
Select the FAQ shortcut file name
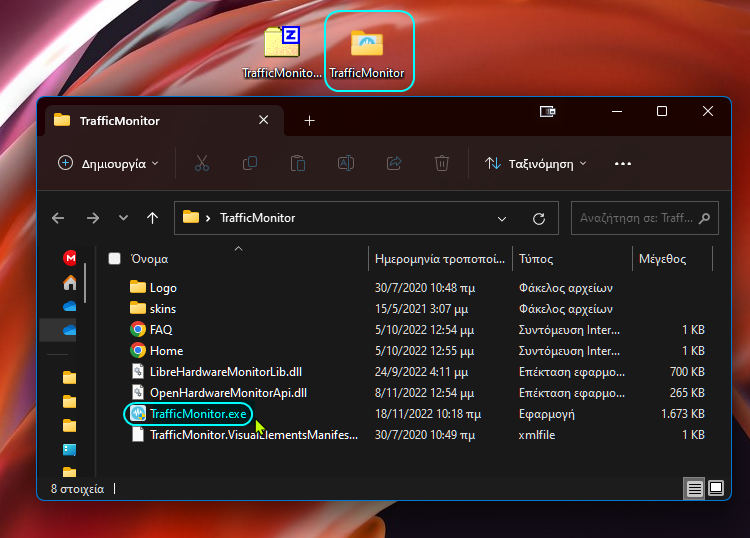point(161,329)
